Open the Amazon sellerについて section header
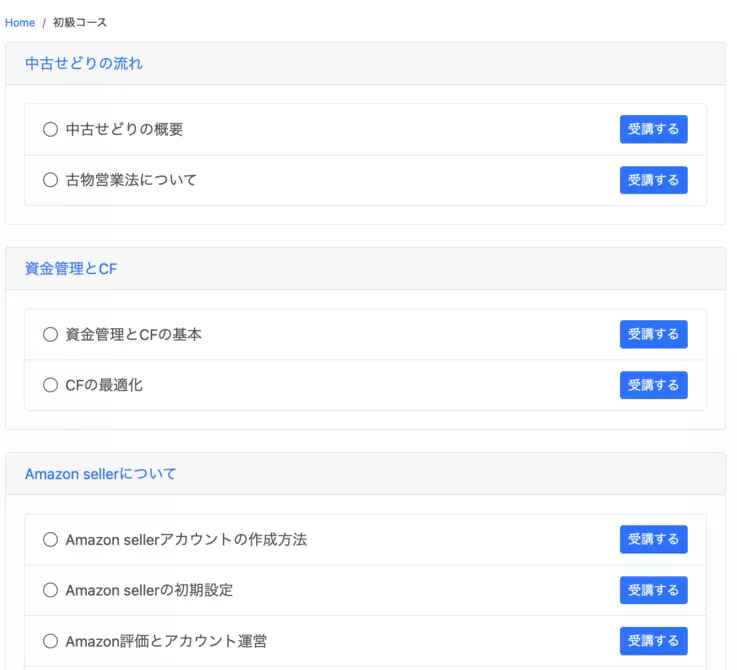Screen dimensions: 737x670 (100, 474)
